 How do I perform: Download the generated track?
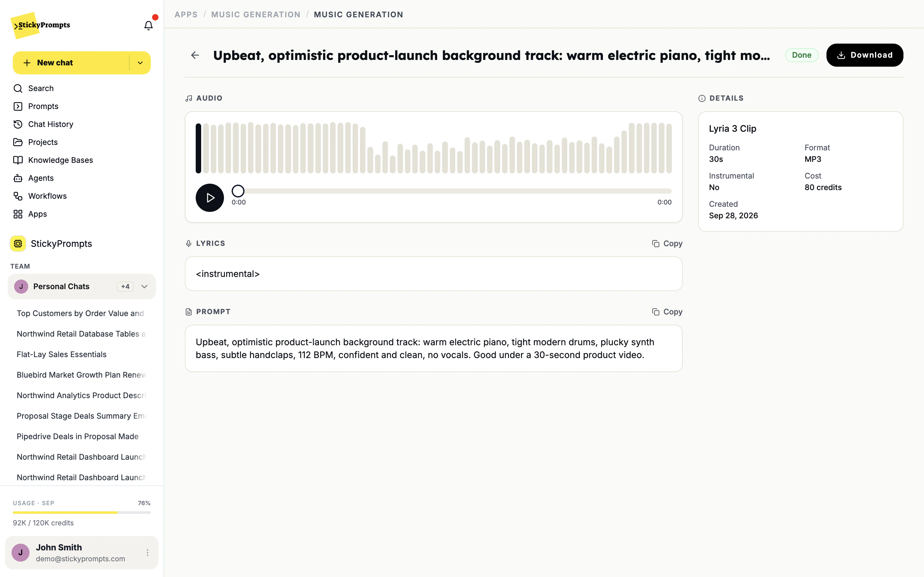click(864, 55)
